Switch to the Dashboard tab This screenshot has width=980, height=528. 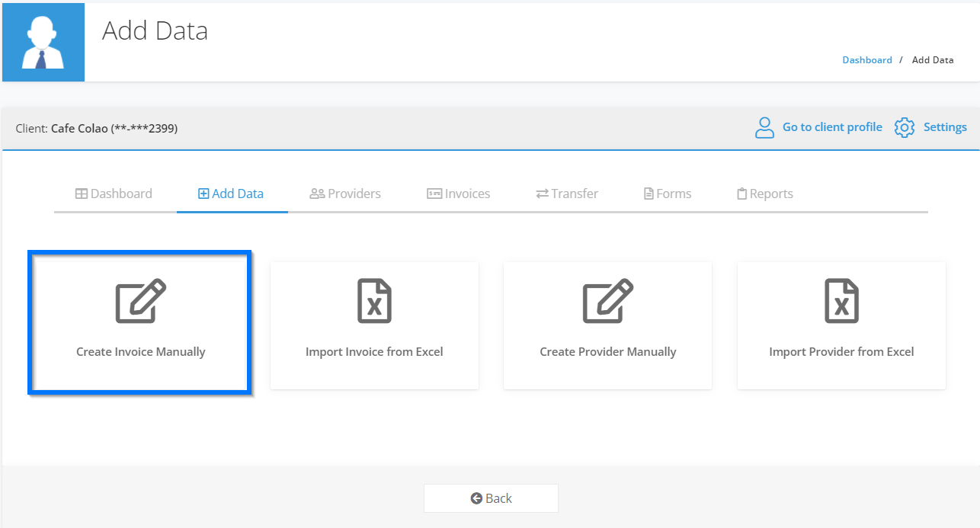pos(114,194)
